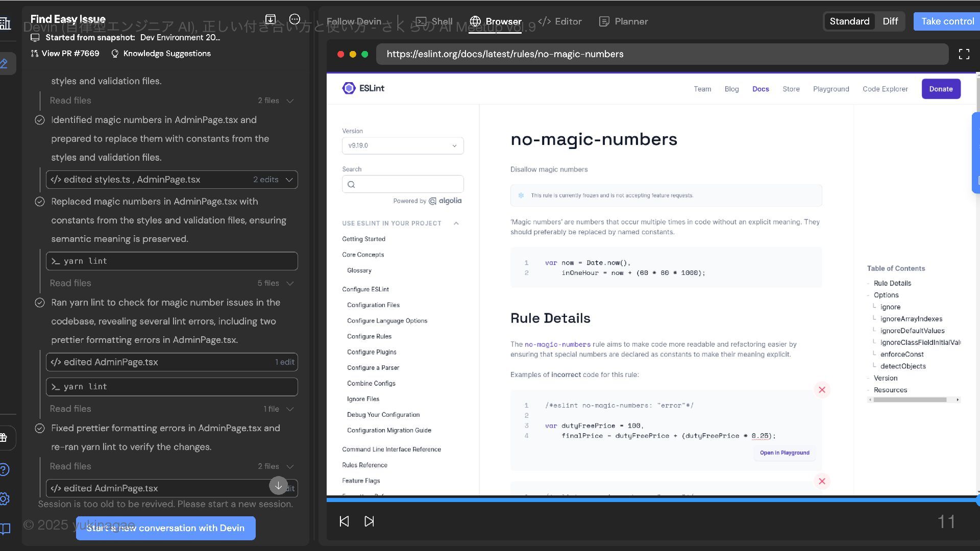Screen dimensions: 980x551
Task: Click the scroll-to-bottom arrow button
Action: click(278, 486)
